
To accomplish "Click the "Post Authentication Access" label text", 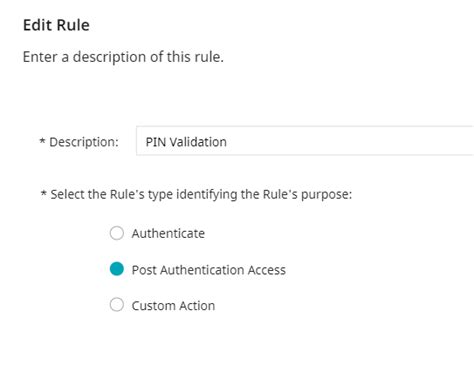I will (209, 270).
